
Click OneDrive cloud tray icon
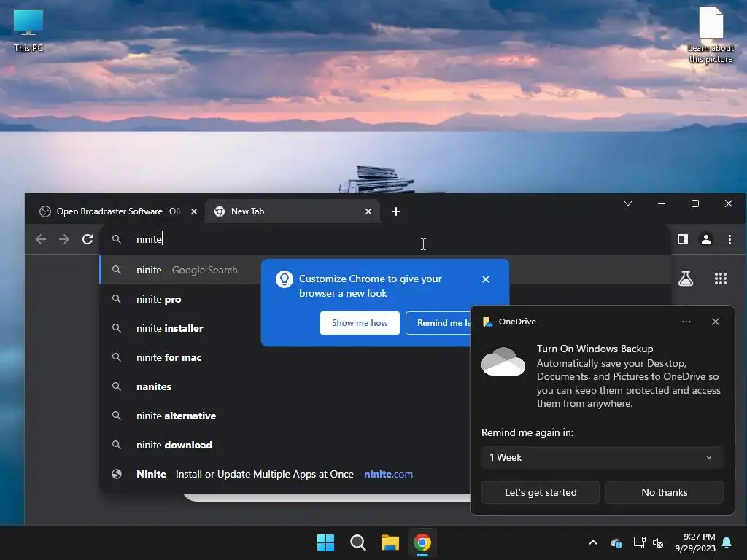pos(616,542)
